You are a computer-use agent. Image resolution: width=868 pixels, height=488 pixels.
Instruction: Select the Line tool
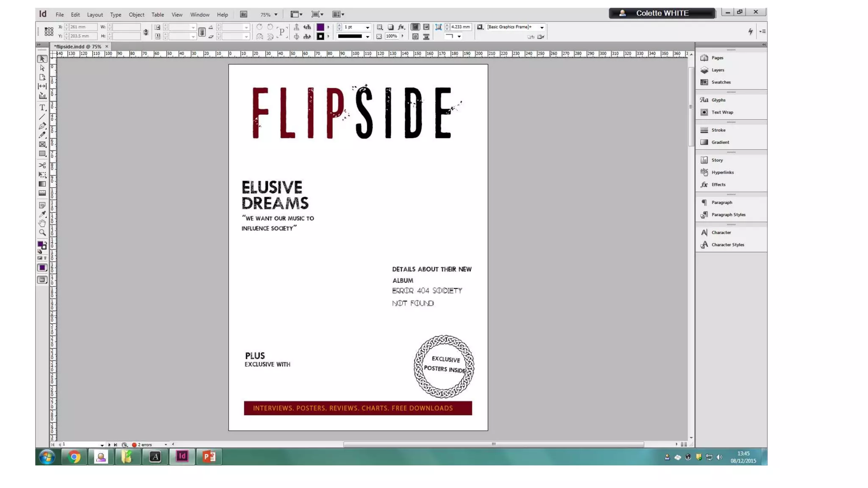pos(42,117)
